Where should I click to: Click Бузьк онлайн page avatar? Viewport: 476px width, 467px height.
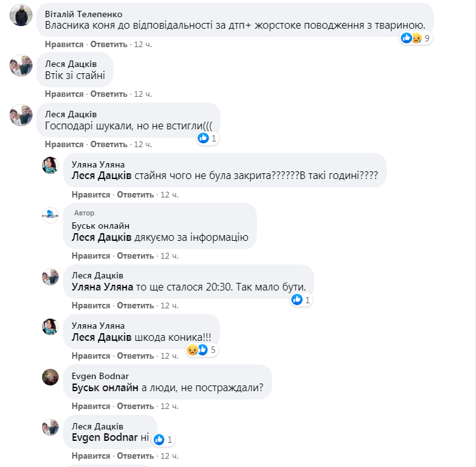[50, 215]
